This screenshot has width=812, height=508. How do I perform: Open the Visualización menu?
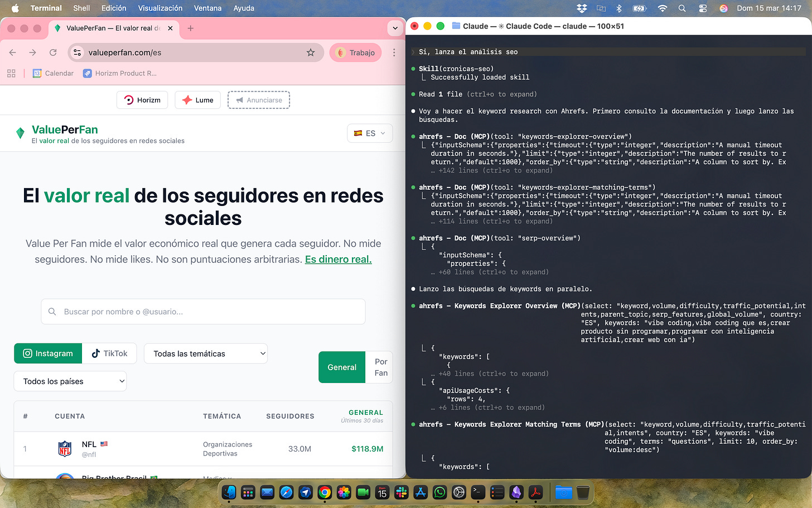(x=160, y=8)
